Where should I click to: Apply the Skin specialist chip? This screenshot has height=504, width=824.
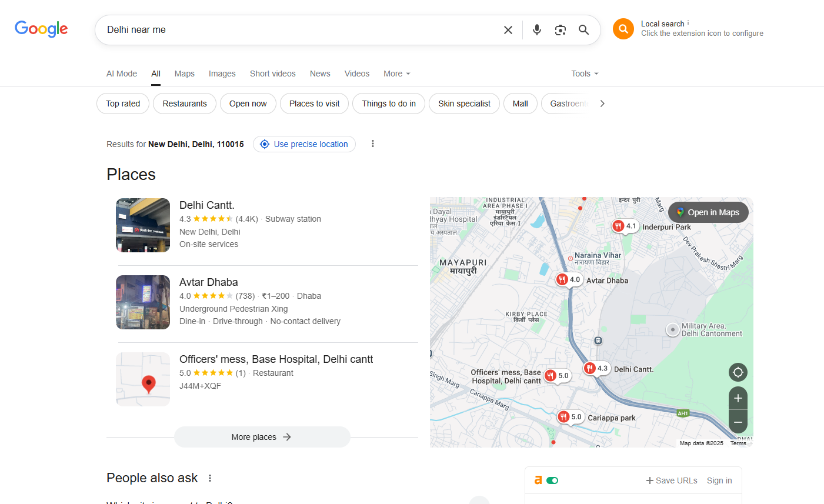465,104
